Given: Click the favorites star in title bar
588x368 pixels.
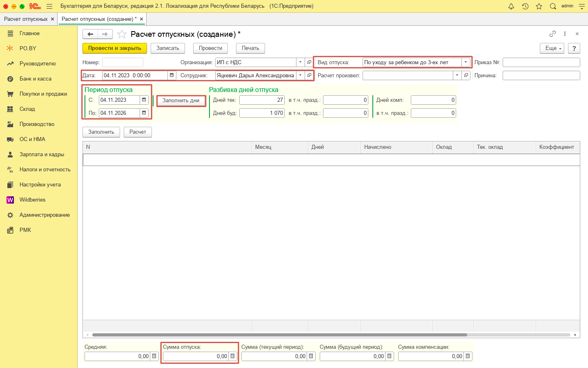Looking at the screenshot, I should (539, 6).
